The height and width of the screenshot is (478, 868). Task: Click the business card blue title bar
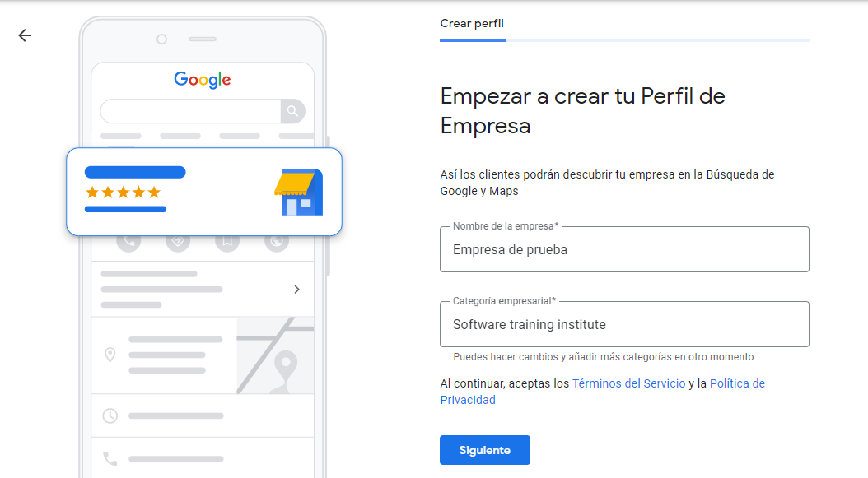(x=135, y=172)
